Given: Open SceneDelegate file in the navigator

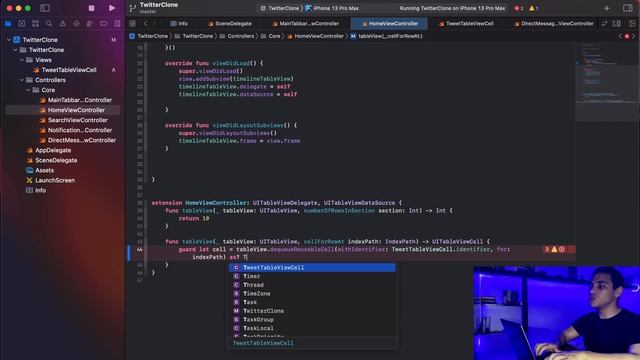Looking at the screenshot, I should 51,160.
